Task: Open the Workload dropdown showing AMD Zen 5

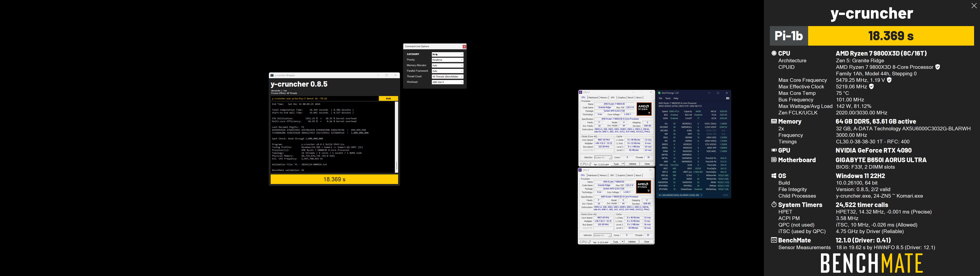Action: [x=447, y=82]
